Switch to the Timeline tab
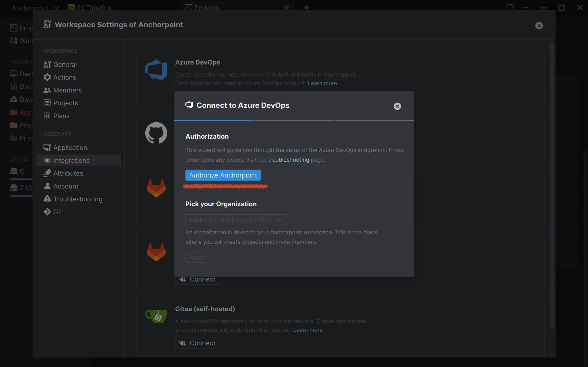 tap(89, 8)
